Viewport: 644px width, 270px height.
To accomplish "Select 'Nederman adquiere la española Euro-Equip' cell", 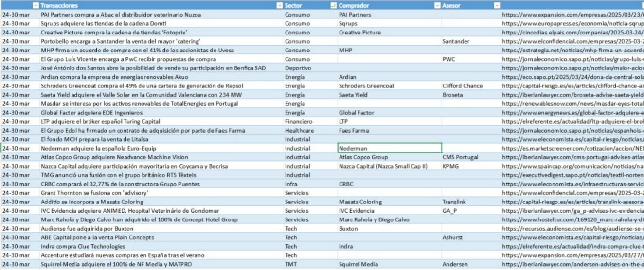I will pyautogui.click(x=161, y=148).
